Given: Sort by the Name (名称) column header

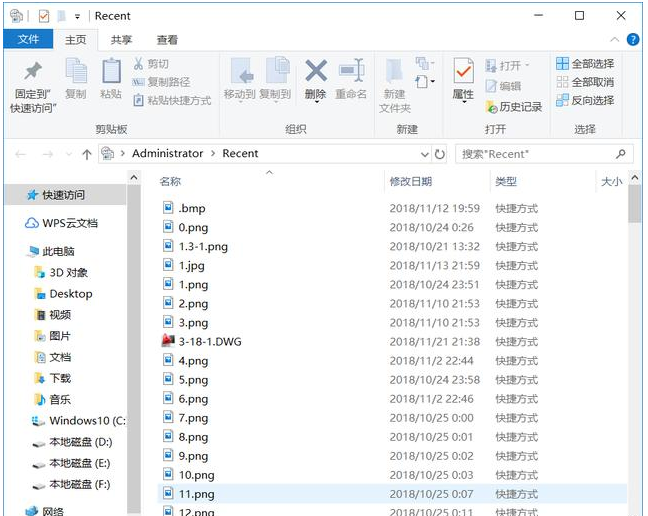Looking at the screenshot, I should (x=170, y=181).
